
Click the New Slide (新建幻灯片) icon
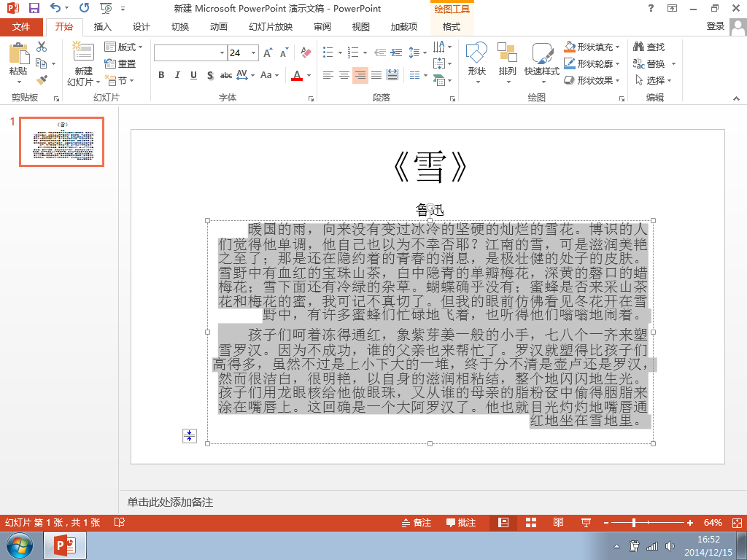click(x=83, y=52)
